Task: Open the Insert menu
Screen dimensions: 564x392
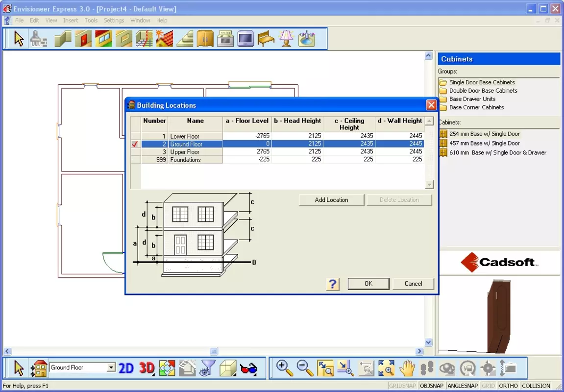Action: pyautogui.click(x=71, y=21)
